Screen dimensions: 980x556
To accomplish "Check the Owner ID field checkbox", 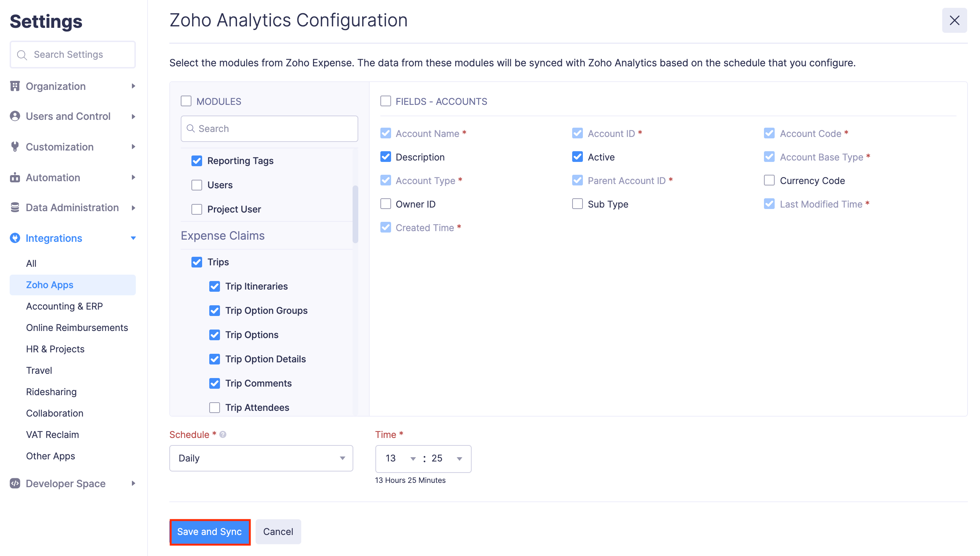I will [386, 204].
